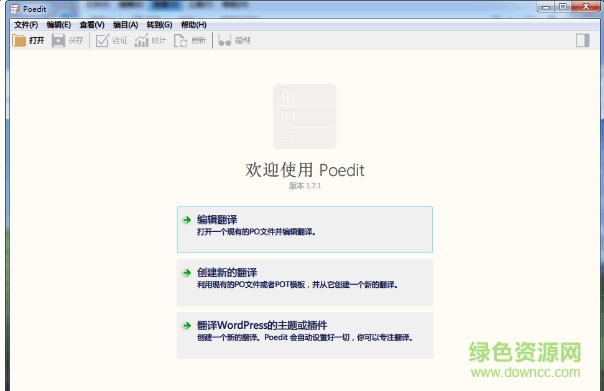Select the 创建新的翻译 option card

click(305, 282)
